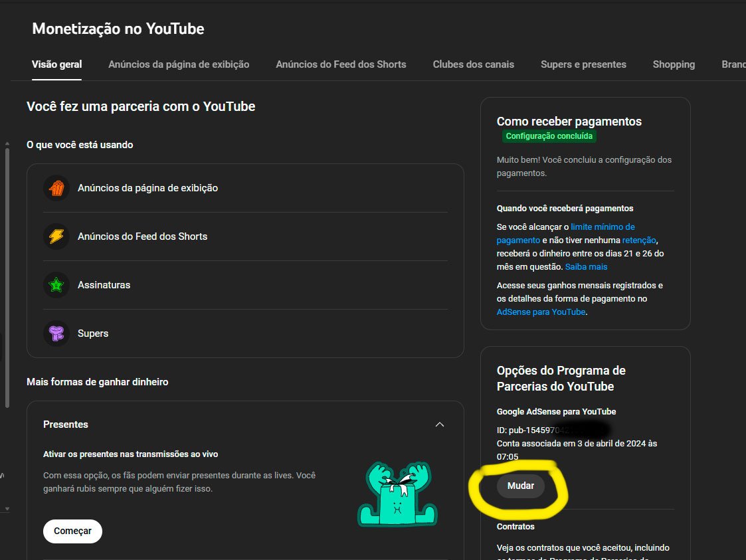The height and width of the screenshot is (560, 746).
Task: Collapse the Presentes section chevron
Action: pyautogui.click(x=440, y=424)
